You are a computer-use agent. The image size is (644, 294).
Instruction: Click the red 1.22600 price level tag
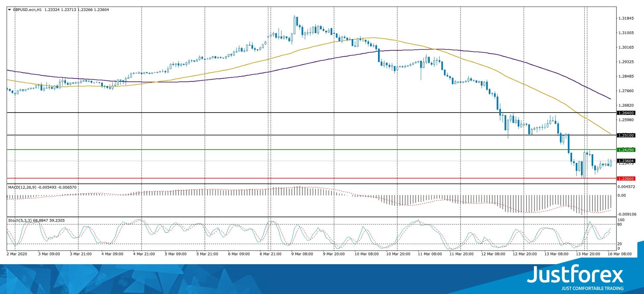[626, 179]
